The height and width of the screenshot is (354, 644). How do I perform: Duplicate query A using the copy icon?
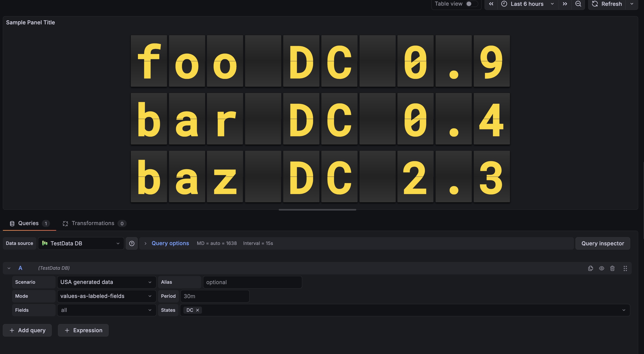click(x=591, y=268)
